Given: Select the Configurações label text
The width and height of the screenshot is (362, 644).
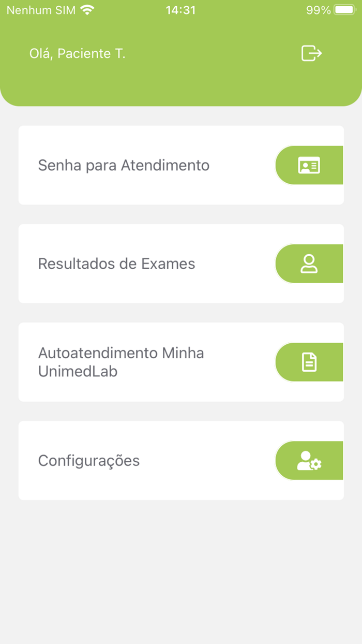Looking at the screenshot, I should pyautogui.click(x=88, y=460).
